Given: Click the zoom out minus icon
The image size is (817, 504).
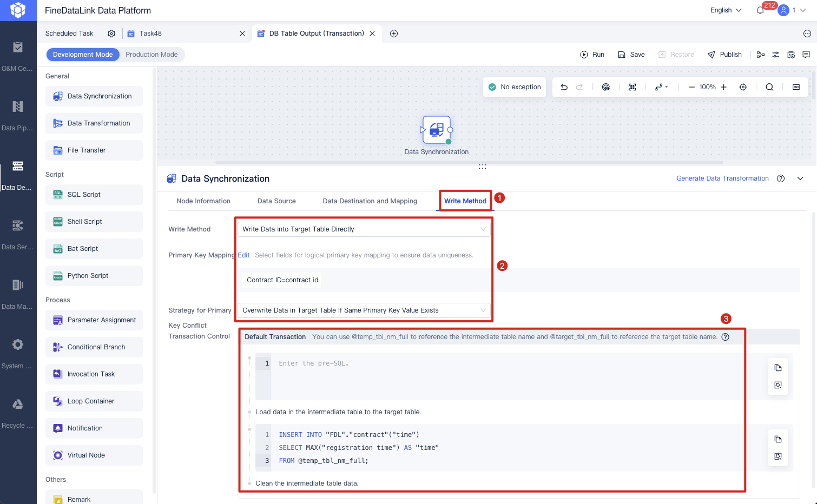Looking at the screenshot, I should (691, 87).
